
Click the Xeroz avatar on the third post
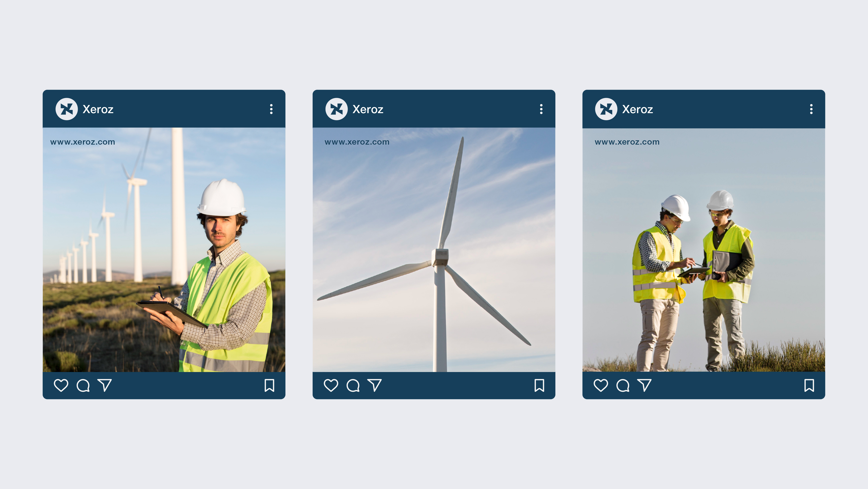pos(606,109)
